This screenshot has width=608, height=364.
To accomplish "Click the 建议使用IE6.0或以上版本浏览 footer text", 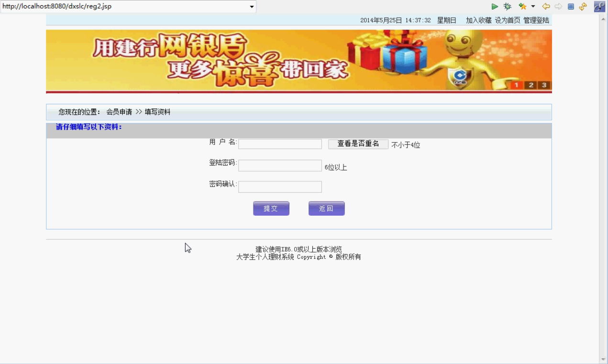I will (x=298, y=249).
